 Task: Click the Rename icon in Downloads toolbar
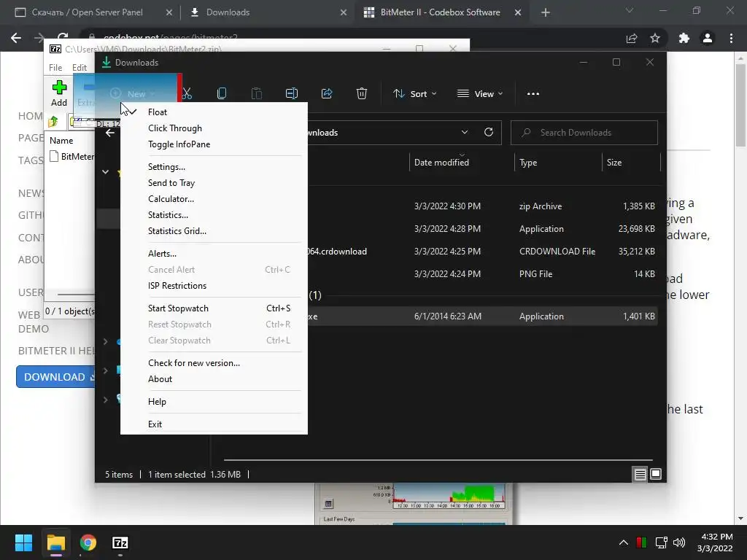[x=292, y=94]
